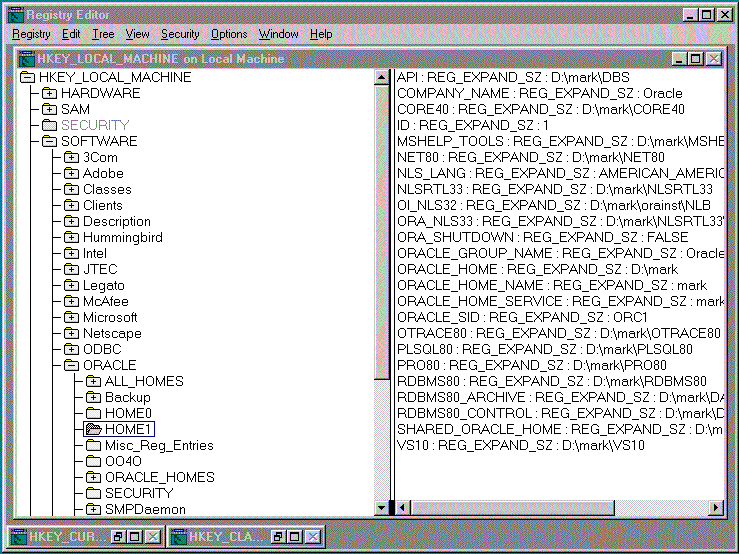Click the tree pane vertical scrollbar thumb

coord(382,232)
